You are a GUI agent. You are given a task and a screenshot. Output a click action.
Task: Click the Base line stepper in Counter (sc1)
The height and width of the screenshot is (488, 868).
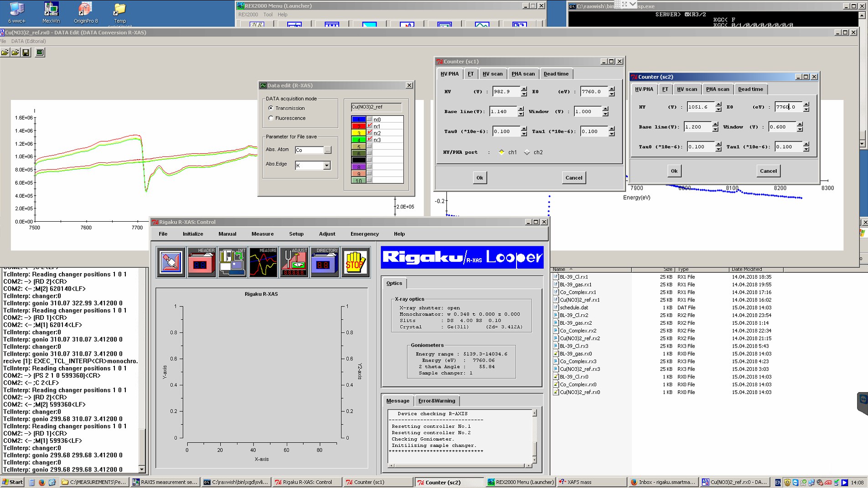(x=521, y=111)
